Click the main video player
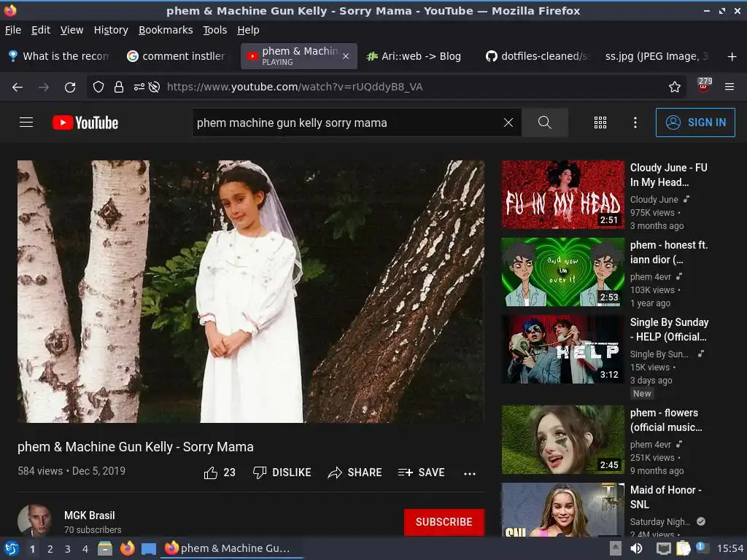The image size is (747, 560). point(251,292)
